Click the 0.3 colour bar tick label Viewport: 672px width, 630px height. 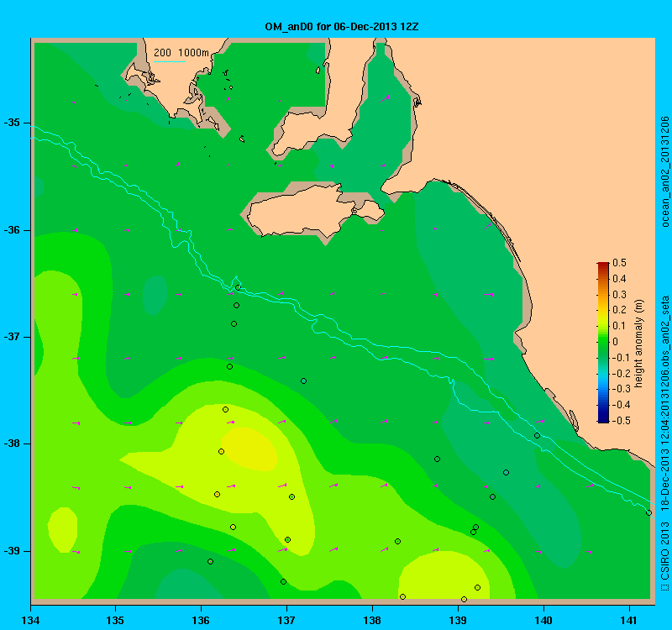coord(619,295)
